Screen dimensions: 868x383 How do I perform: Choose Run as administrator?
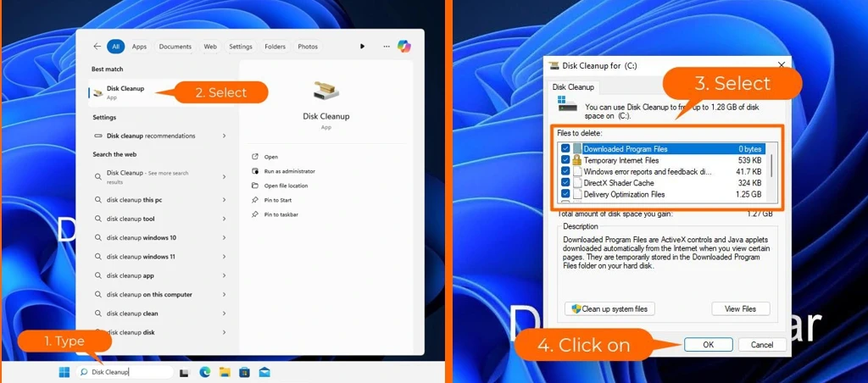tap(290, 171)
